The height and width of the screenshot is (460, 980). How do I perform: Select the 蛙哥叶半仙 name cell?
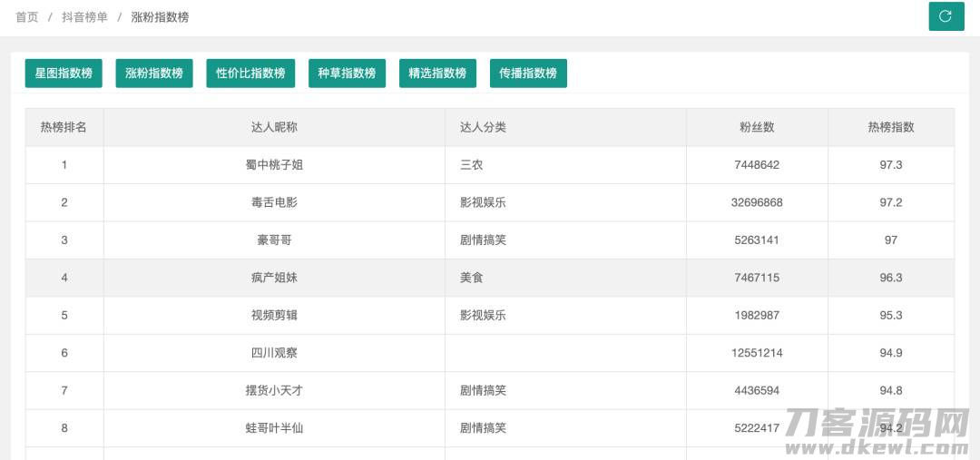click(274, 428)
